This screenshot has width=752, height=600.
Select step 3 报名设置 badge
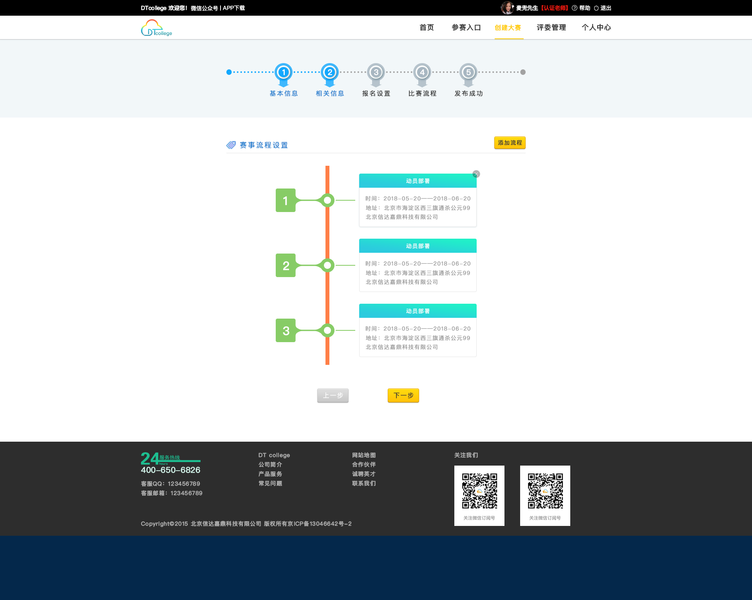coord(376,74)
